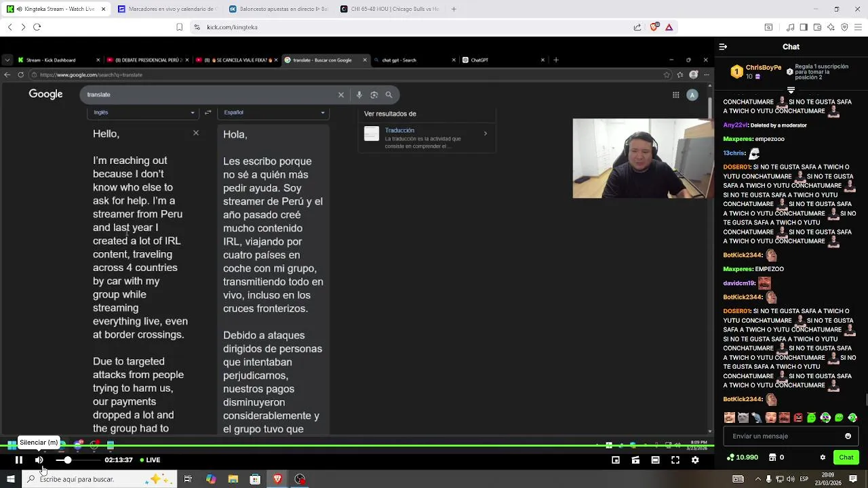The width and height of the screenshot is (868, 488).
Task: Toggle the Brave sidebar panel
Action: pyautogui.click(x=804, y=27)
